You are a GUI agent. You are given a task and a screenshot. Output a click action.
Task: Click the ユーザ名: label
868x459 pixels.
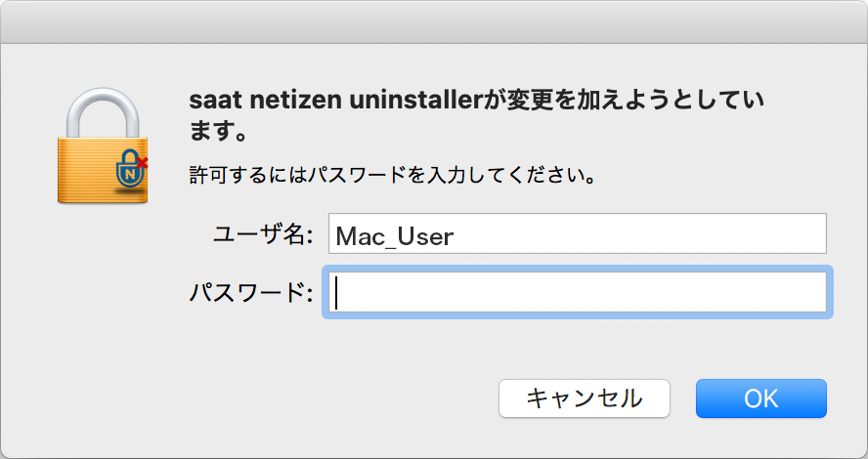coord(263,234)
